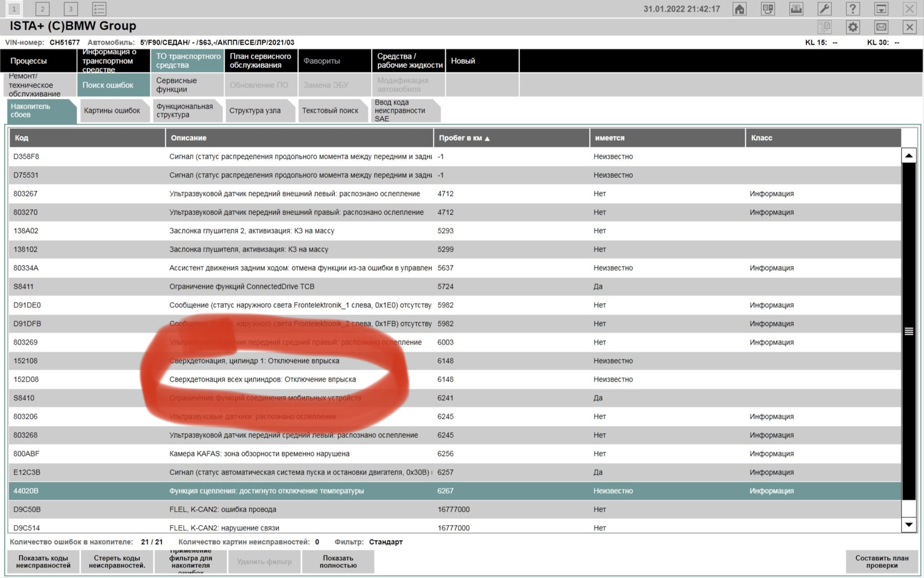Screen dimensions: 924x578
Task: Click the envelope message icon
Action: coord(881,27)
